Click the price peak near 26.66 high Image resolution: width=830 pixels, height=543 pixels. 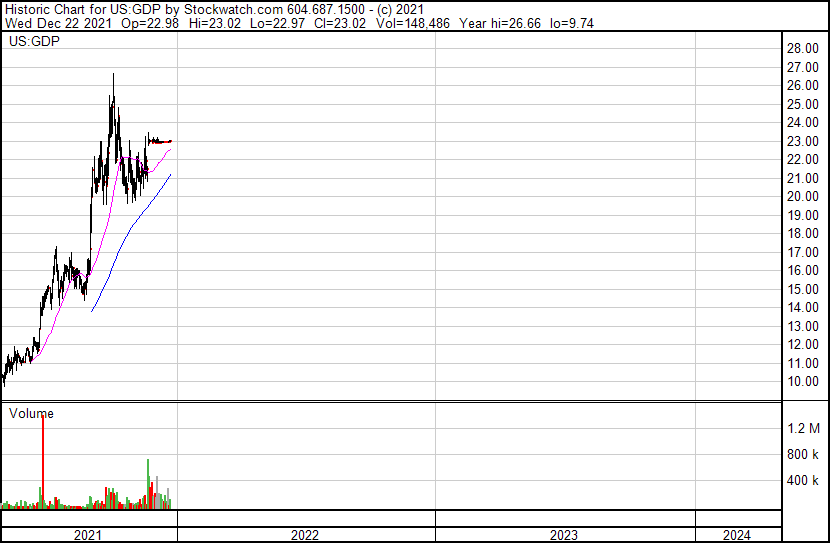click(x=113, y=76)
